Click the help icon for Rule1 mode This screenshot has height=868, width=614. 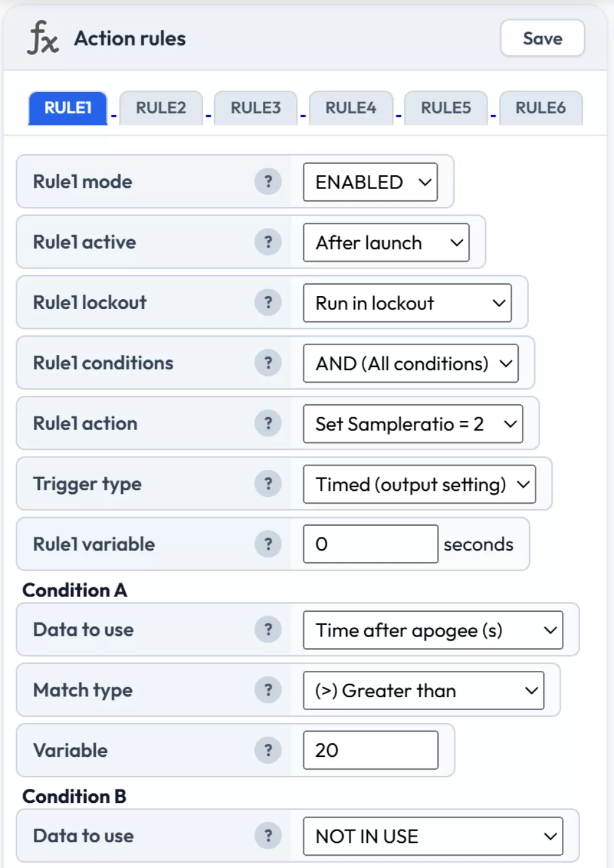coord(268,182)
